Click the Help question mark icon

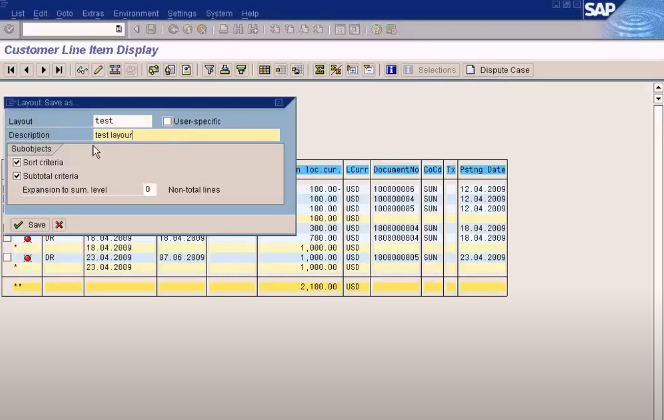click(x=376, y=29)
